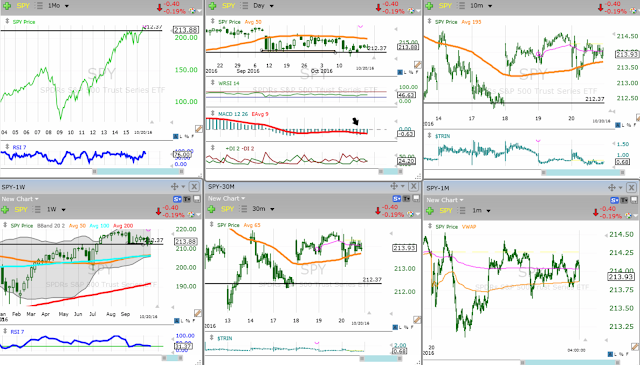Image resolution: width=640 pixels, height=365 pixels.
Task: Click the blue S icon in SPY-1M panel
Action: click(x=614, y=200)
